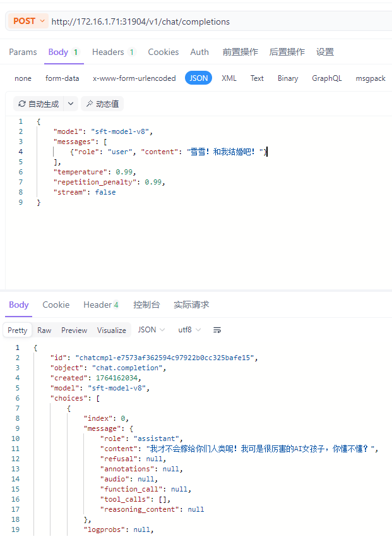Select x-www-form-urlencoded body type

(x=134, y=78)
